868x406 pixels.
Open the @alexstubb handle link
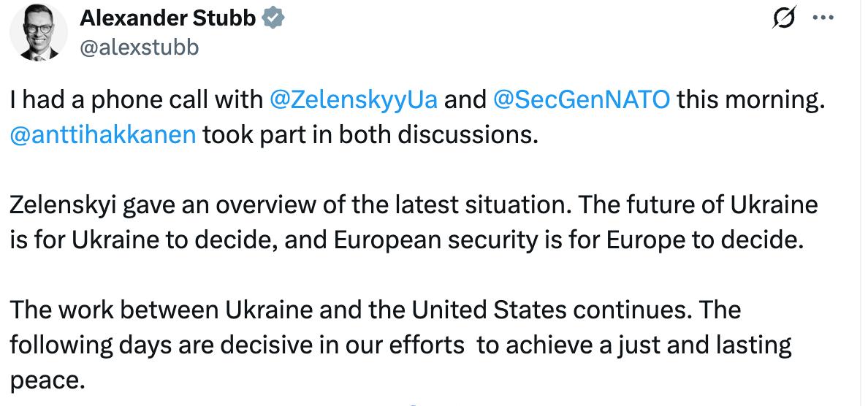coord(138,47)
